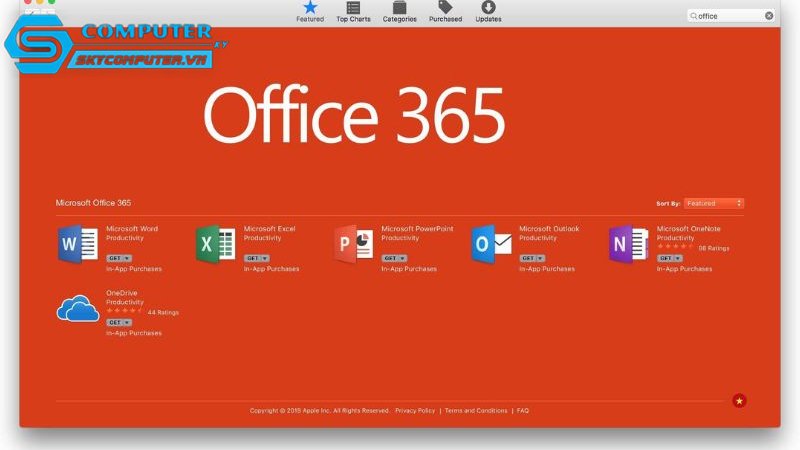Expand the arrow beside OneDrive's GET button

pos(127,322)
